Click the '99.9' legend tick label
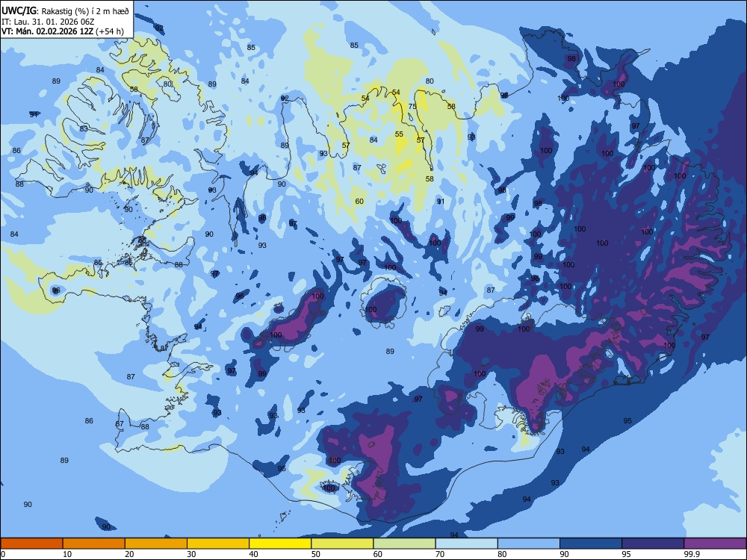 pos(691,554)
